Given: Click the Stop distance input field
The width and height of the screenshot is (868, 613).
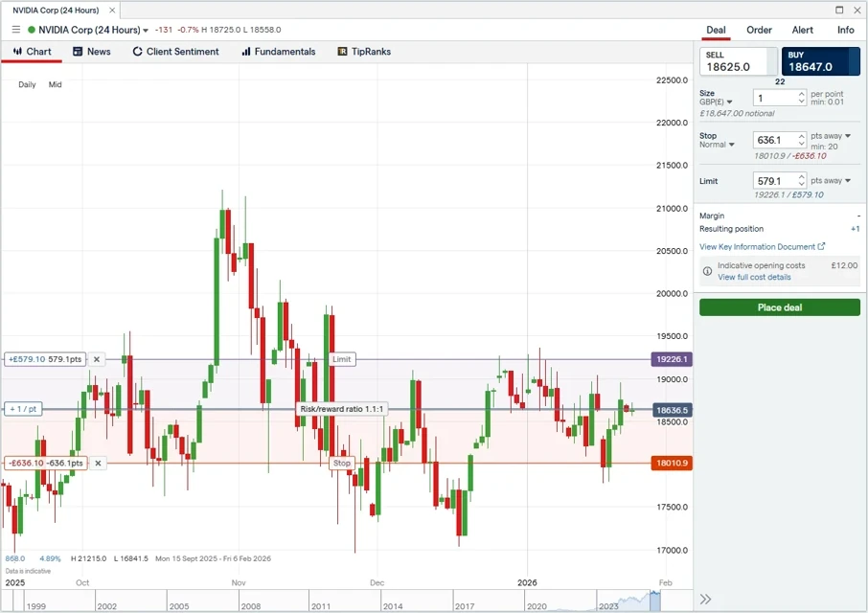Looking at the screenshot, I should [x=775, y=140].
